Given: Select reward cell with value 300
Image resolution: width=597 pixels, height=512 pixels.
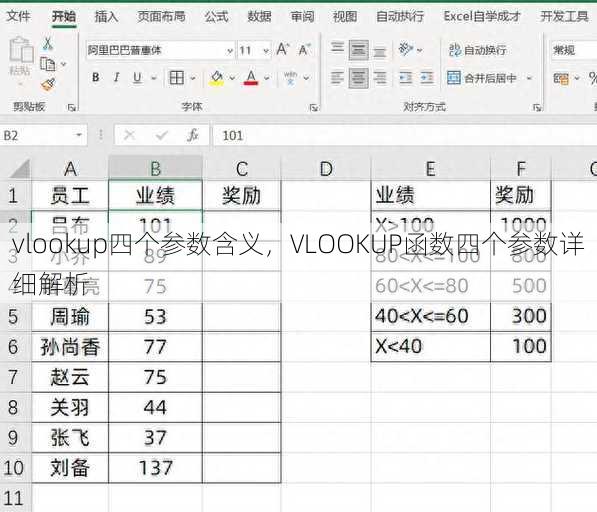Looking at the screenshot, I should (x=521, y=316).
